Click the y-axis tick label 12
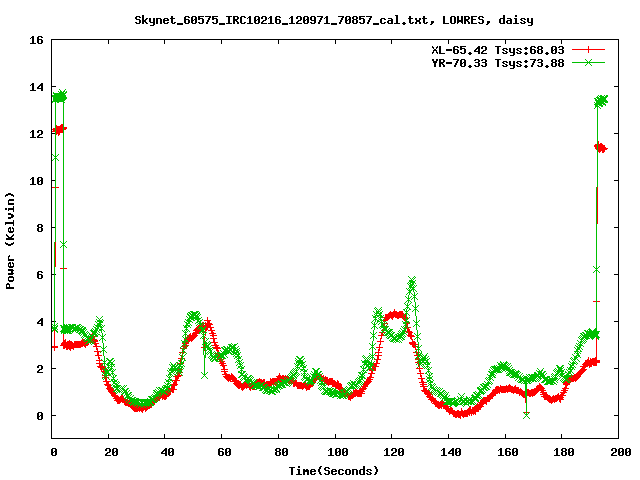The image size is (640, 480). (x=36, y=134)
